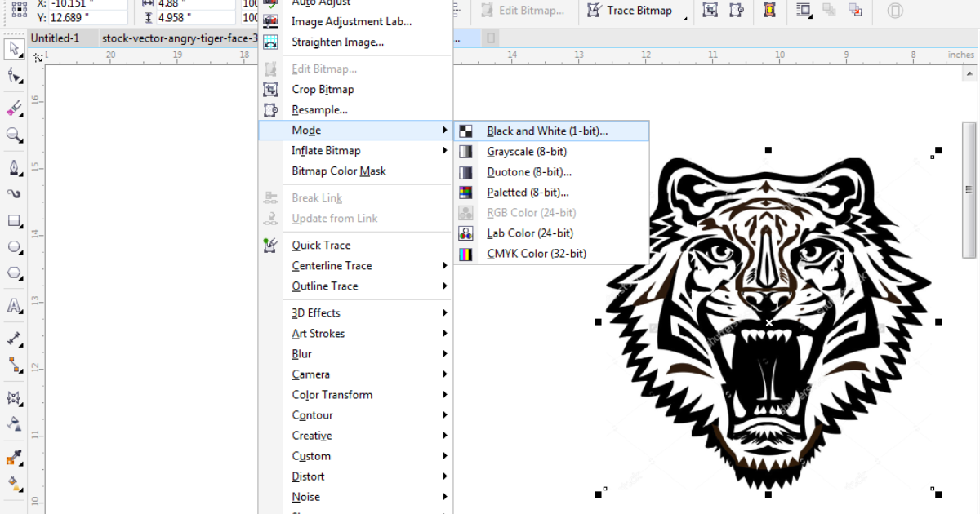Choose Grayscale (8-bit) from the Mode submenu
This screenshot has width=980, height=514.
(527, 151)
